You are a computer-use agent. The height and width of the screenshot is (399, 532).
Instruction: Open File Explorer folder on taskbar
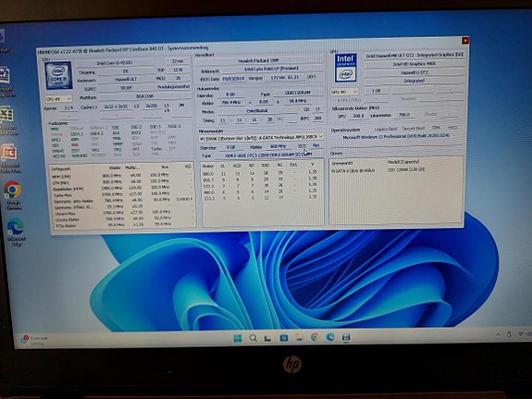coord(299,337)
